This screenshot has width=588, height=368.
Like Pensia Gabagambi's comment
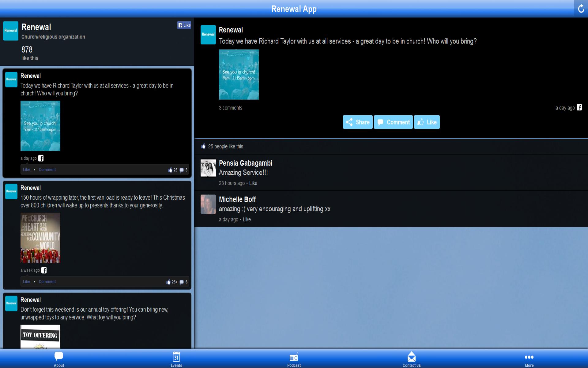253,183
